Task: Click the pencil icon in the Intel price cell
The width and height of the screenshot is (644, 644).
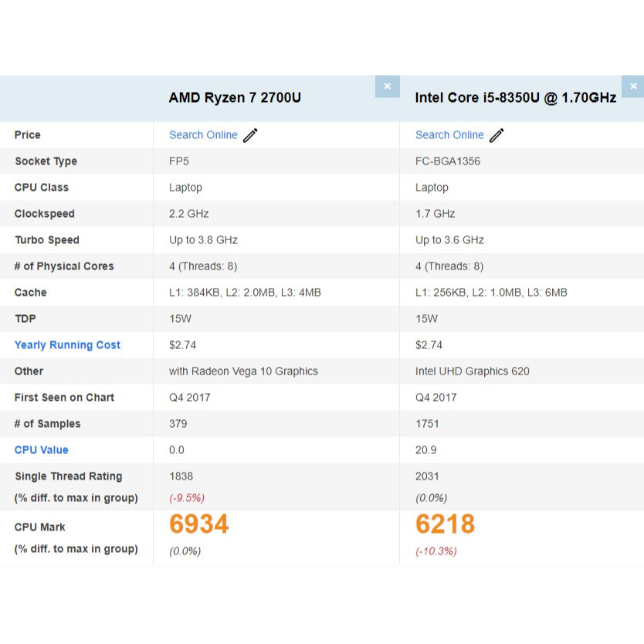Action: point(497,136)
